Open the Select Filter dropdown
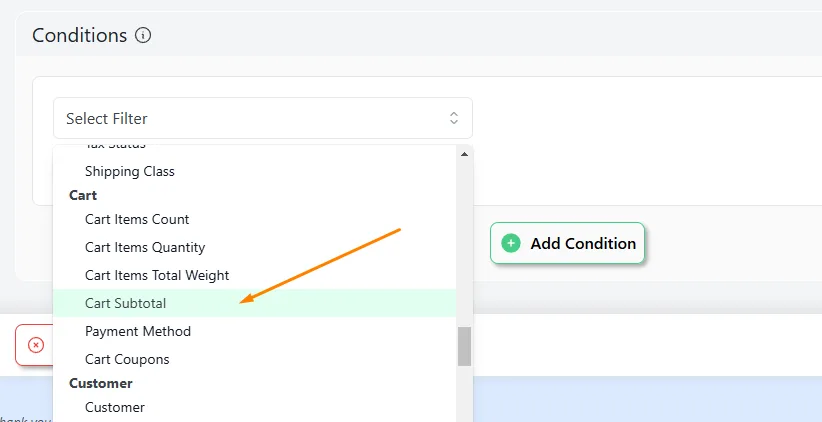This screenshot has height=422, width=822. (263, 118)
